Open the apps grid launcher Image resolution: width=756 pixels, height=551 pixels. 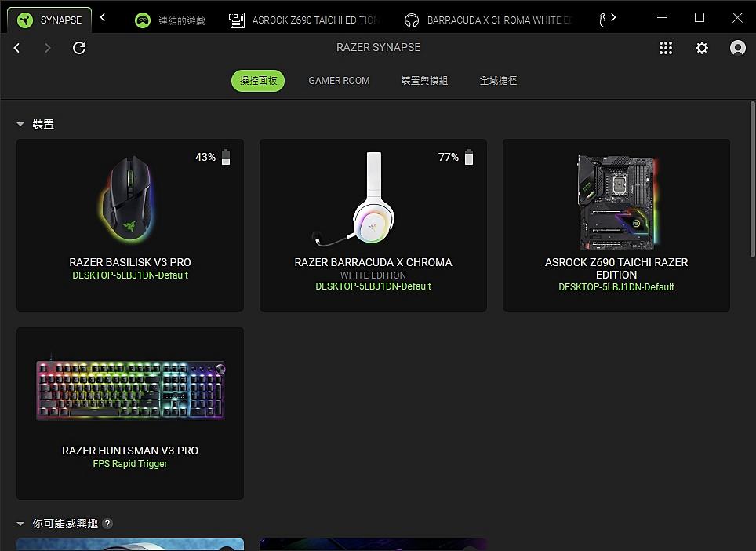(666, 48)
